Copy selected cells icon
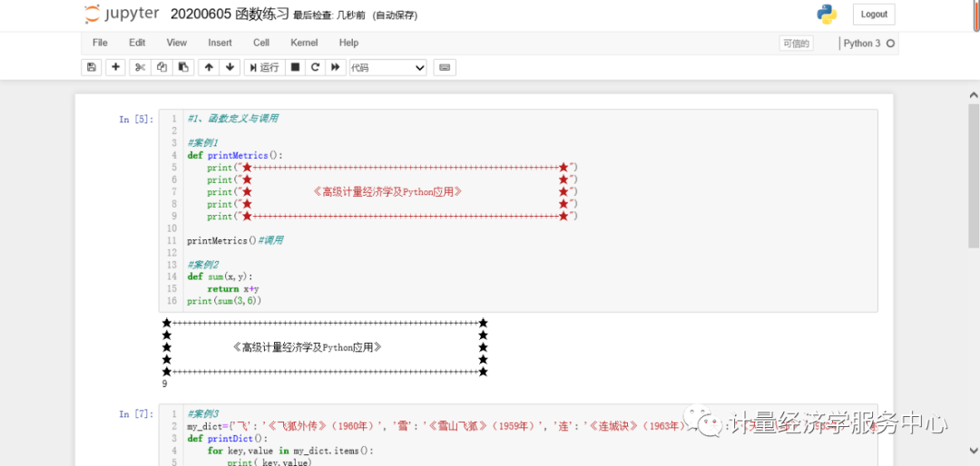980x466 pixels. (162, 67)
